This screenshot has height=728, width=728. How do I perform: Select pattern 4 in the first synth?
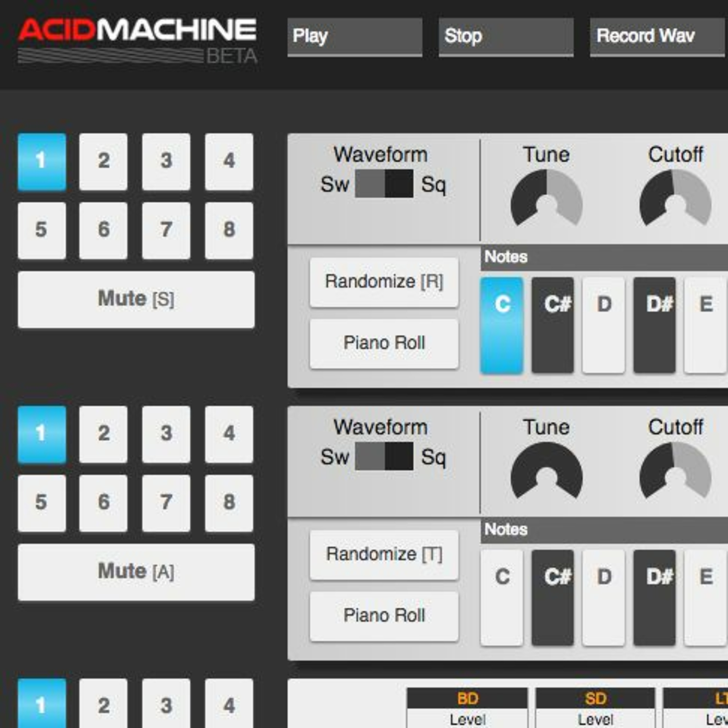coord(229,162)
